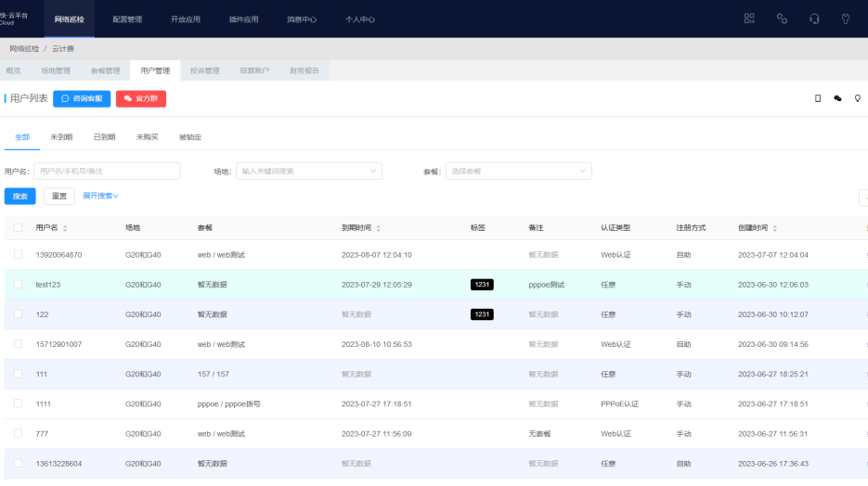The width and height of the screenshot is (868, 486).
Task: Check the row for user 13920064870
Action: click(x=19, y=254)
